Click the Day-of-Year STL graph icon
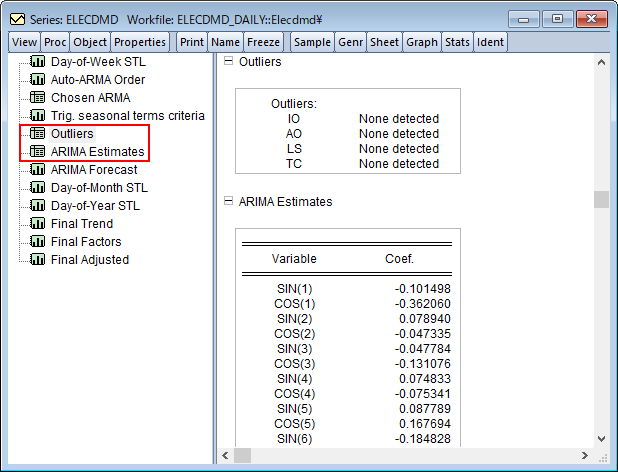 click(37, 205)
